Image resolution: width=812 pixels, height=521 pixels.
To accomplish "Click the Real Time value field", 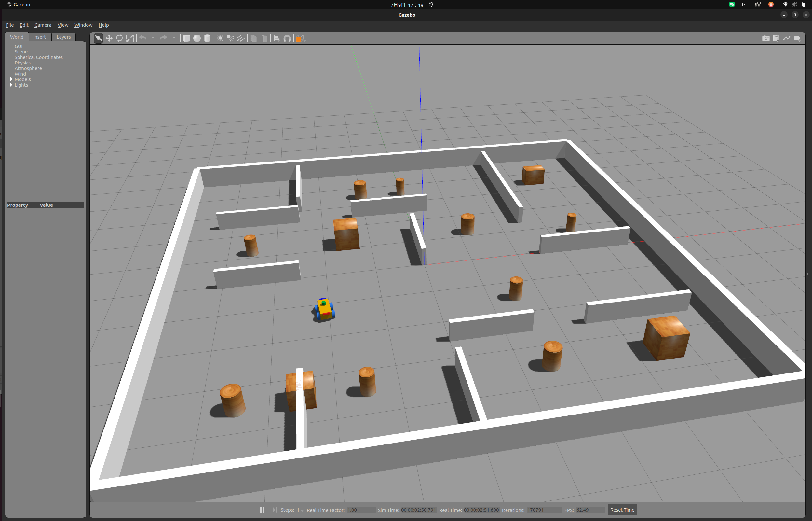I will (x=481, y=510).
